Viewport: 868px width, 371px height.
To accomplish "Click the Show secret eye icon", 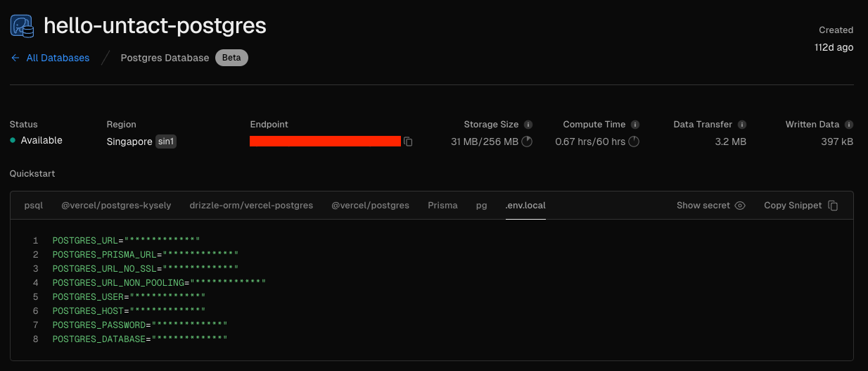I will point(740,206).
